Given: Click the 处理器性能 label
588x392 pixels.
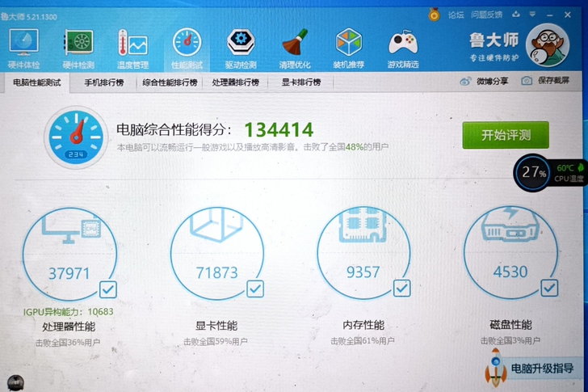Looking at the screenshot, I should click(69, 327).
